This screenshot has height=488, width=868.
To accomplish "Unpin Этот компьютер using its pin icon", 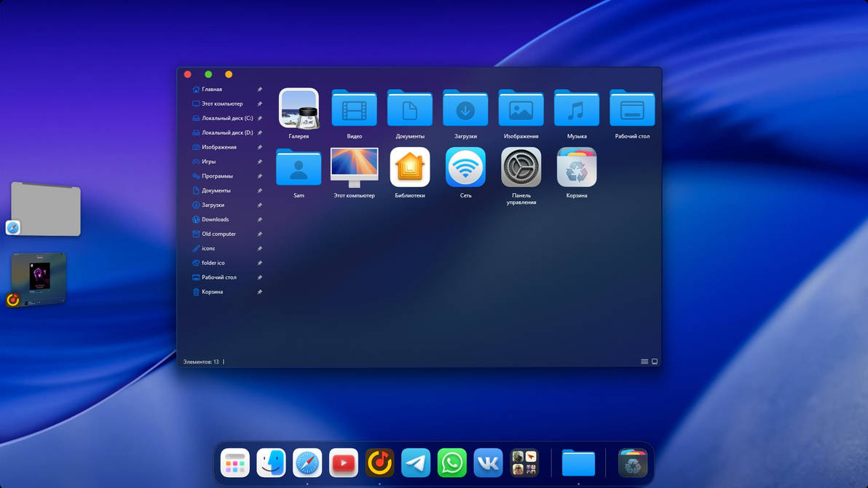I will [x=260, y=103].
